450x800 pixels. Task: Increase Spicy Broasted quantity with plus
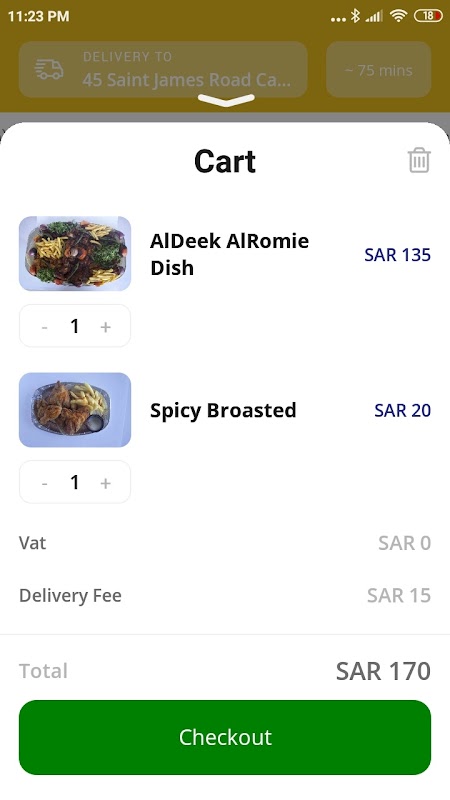pos(106,483)
